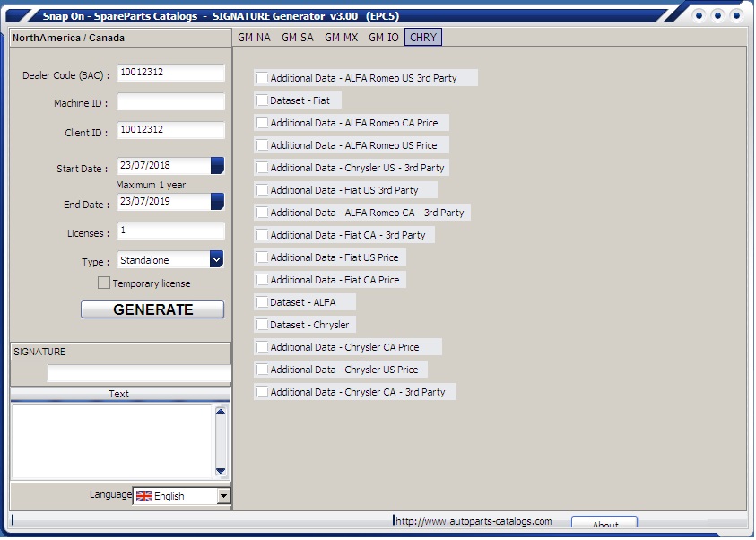This screenshot has width=756, height=540.
Task: Click the 'Maximum 1 year' note
Action: click(151, 185)
